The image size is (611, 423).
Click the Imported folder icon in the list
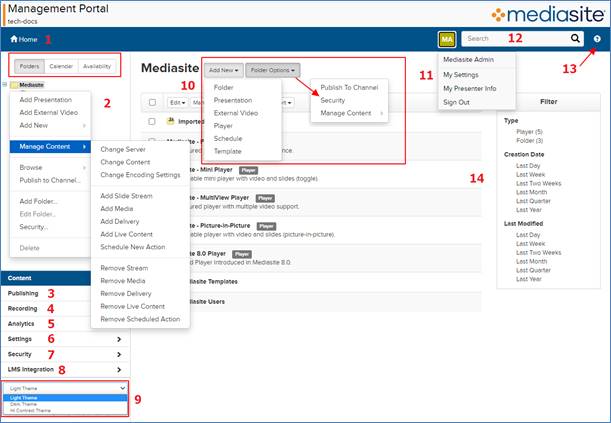click(x=170, y=121)
